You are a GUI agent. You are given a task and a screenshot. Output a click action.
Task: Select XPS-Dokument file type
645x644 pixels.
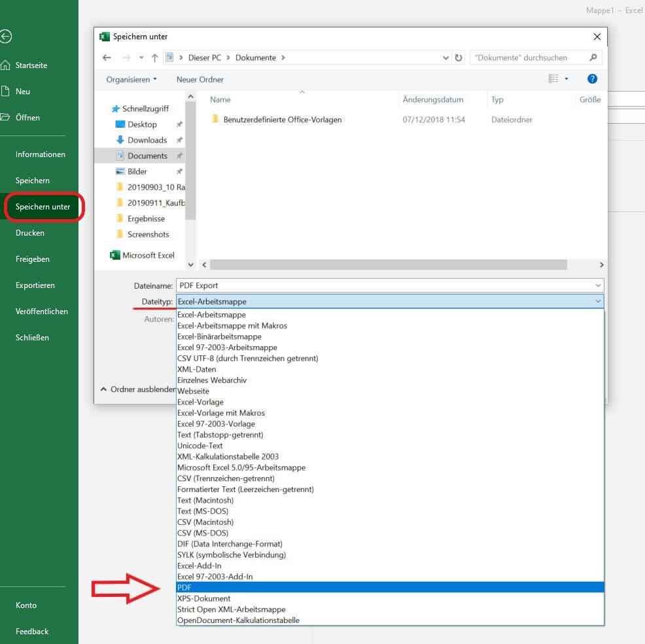pos(390,598)
